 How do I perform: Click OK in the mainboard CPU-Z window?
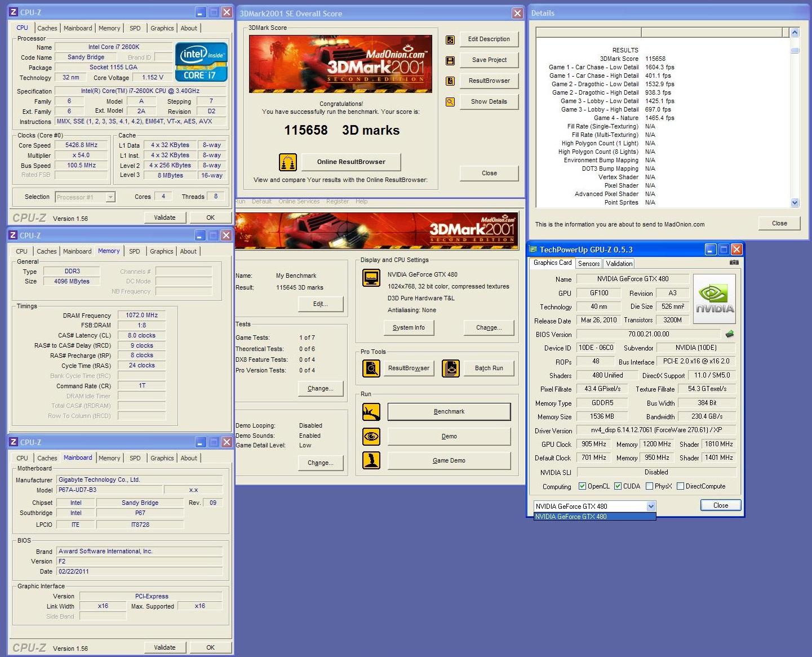(x=210, y=647)
